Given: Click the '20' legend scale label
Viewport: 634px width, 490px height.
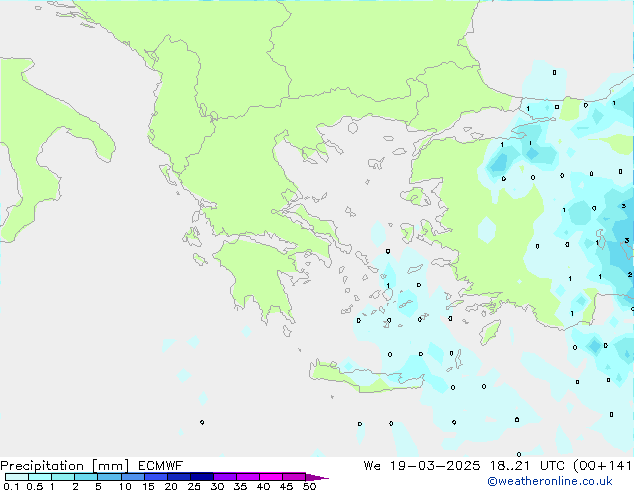Looking at the screenshot, I should (171, 486).
